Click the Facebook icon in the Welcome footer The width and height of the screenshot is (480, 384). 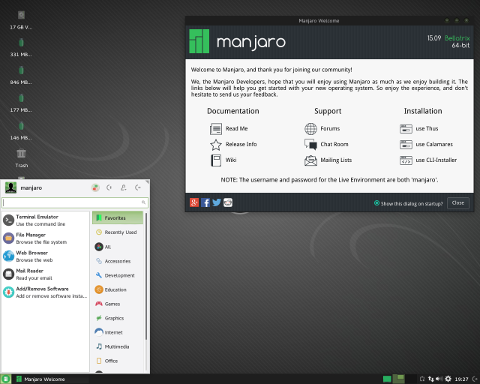(205, 203)
